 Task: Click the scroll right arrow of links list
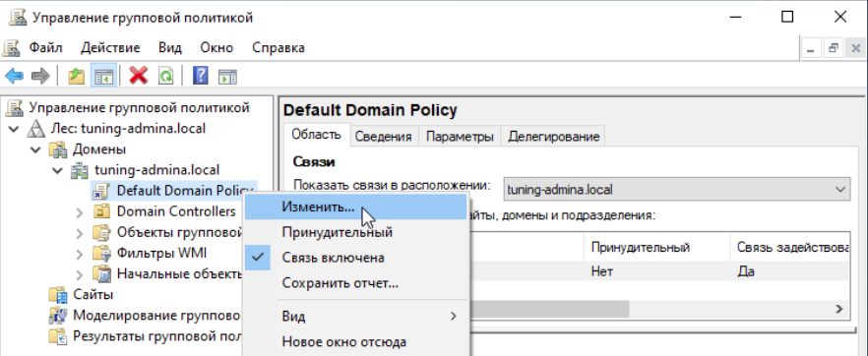839,309
